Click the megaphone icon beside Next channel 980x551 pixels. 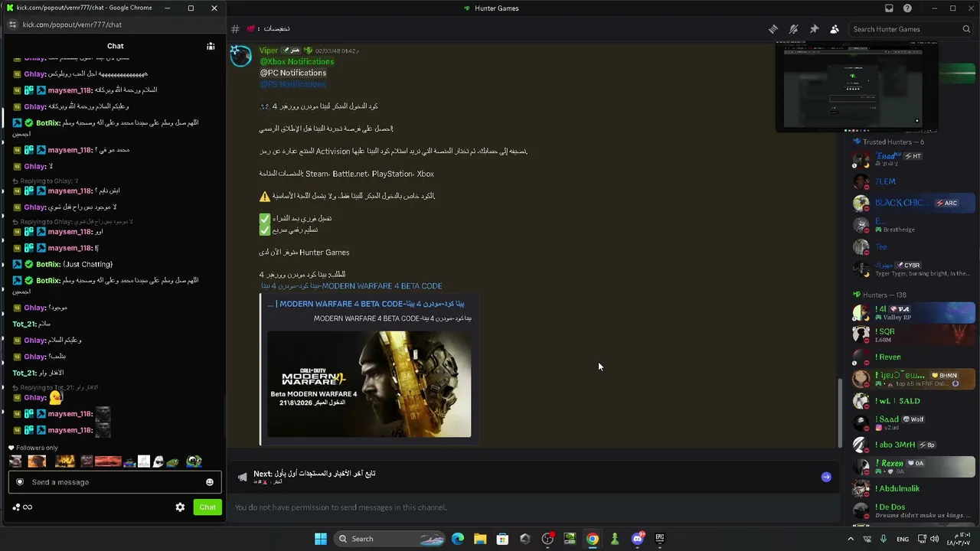point(243,477)
